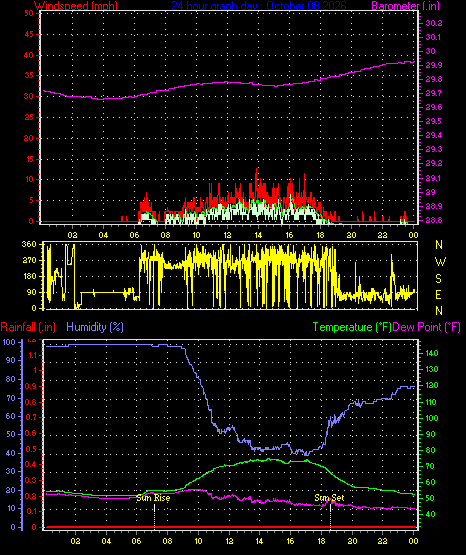Click the '0.8' rainfall axis value
The width and height of the screenshot is (466, 555).
(x=31, y=402)
